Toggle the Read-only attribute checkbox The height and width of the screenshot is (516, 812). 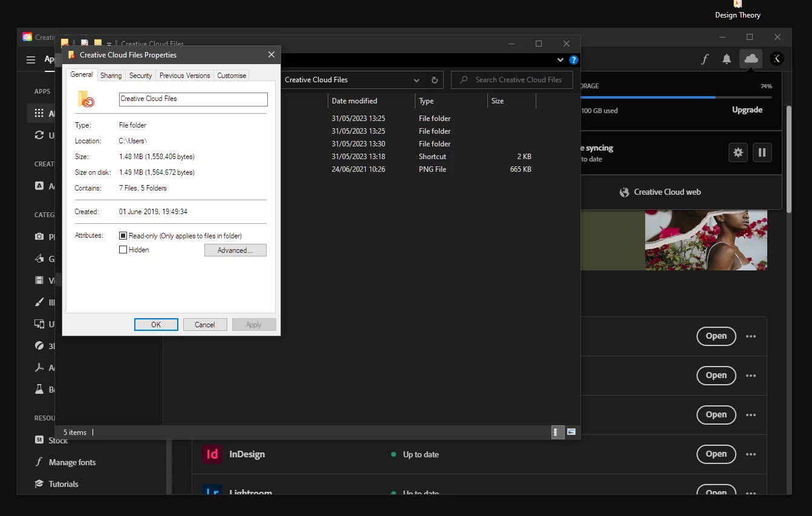123,236
